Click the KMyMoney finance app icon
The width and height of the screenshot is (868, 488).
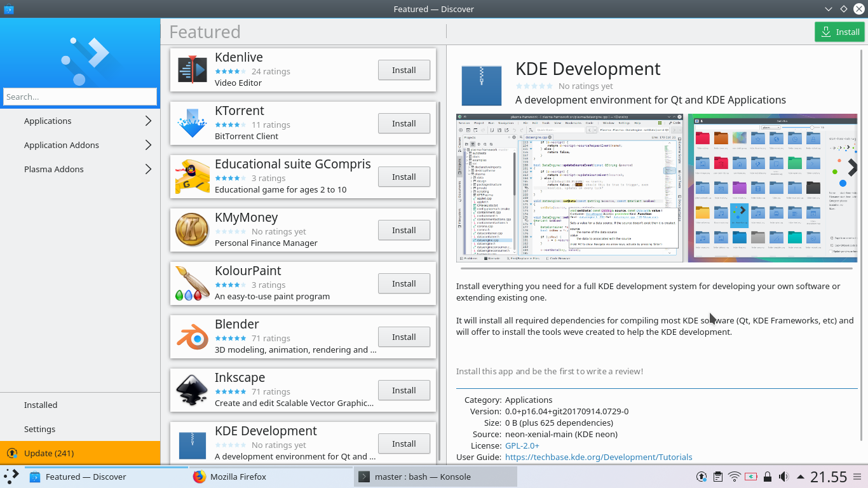click(x=192, y=229)
